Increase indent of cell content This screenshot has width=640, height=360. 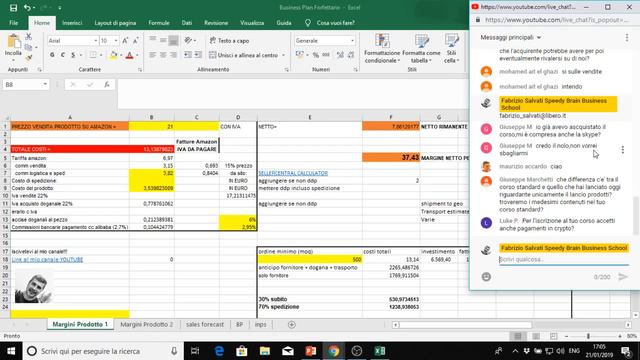(x=198, y=55)
